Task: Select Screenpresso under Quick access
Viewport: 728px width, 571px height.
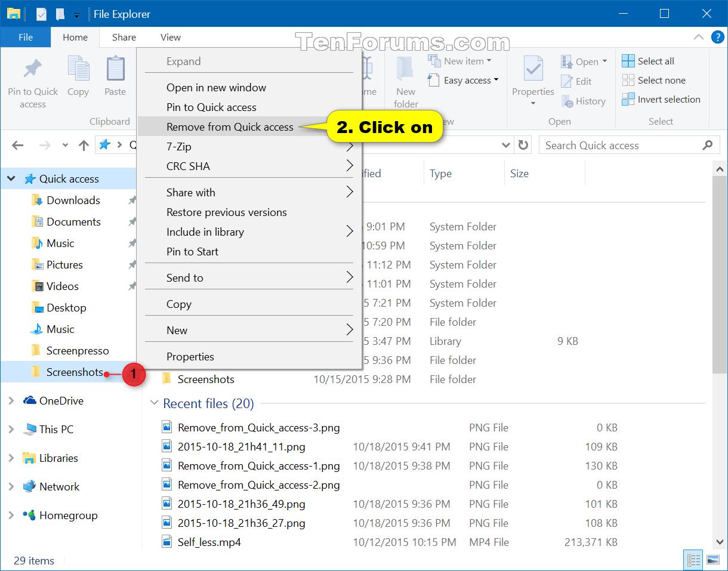Action: 70,350
